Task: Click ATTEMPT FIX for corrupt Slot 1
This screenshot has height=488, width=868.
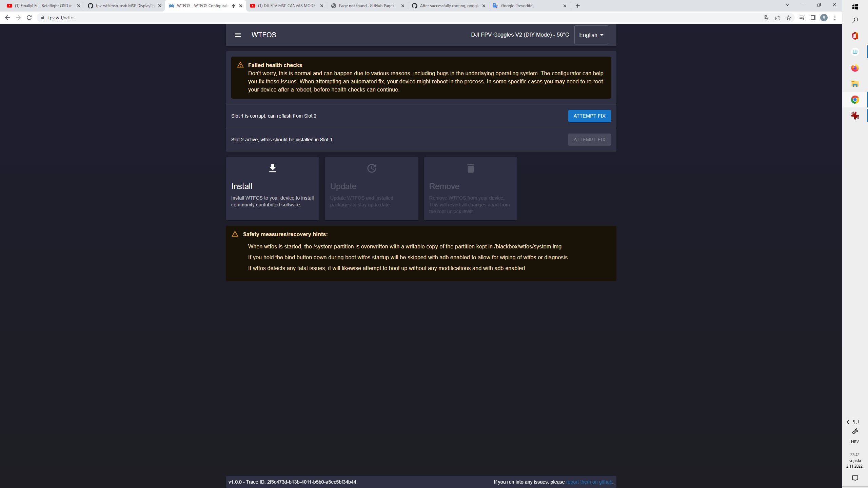Action: tap(589, 116)
